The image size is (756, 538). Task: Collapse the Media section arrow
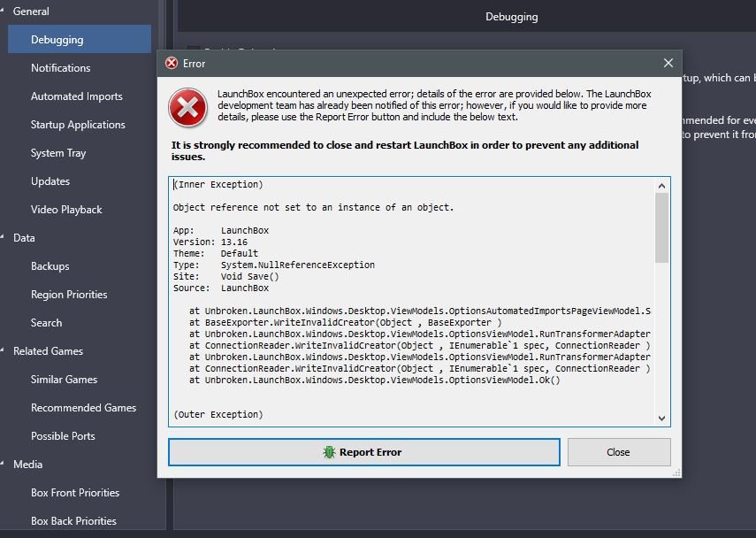3,465
